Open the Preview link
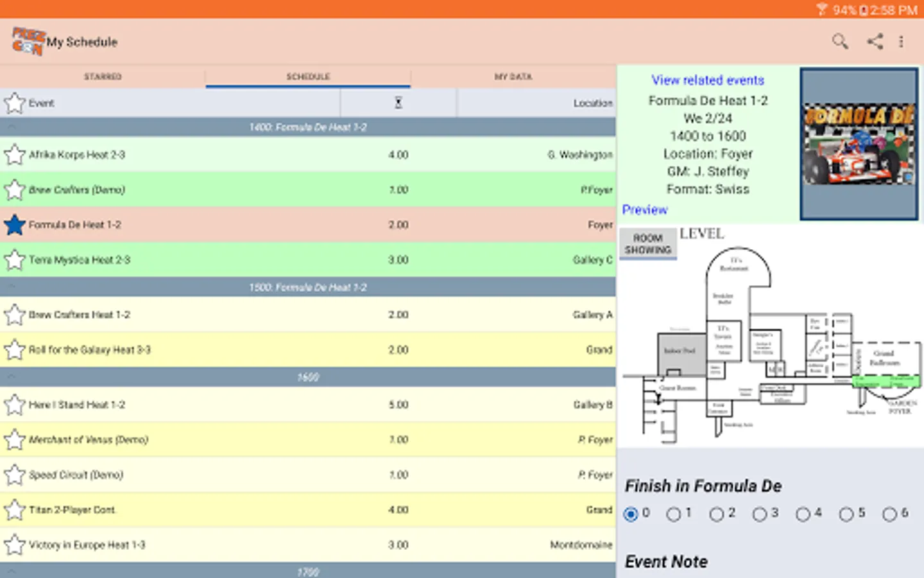 (645, 210)
